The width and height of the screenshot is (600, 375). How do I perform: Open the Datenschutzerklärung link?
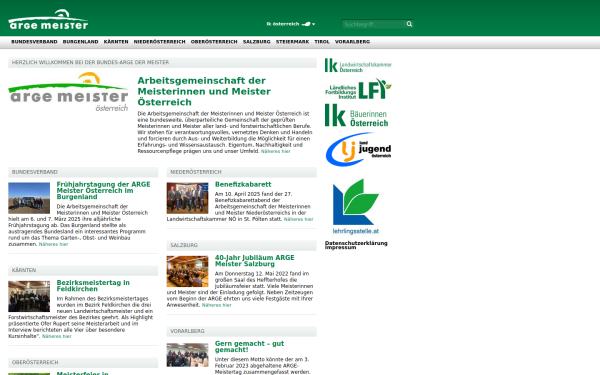(x=356, y=243)
